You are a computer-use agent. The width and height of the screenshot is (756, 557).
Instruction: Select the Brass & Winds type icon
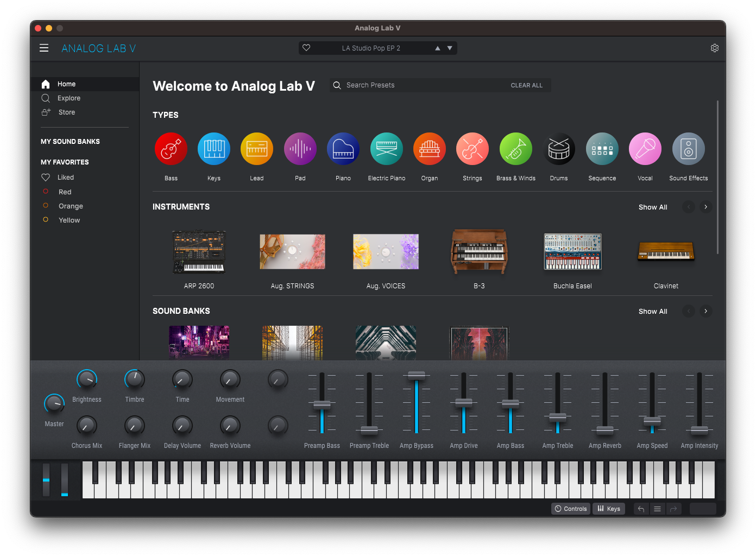coord(516,149)
